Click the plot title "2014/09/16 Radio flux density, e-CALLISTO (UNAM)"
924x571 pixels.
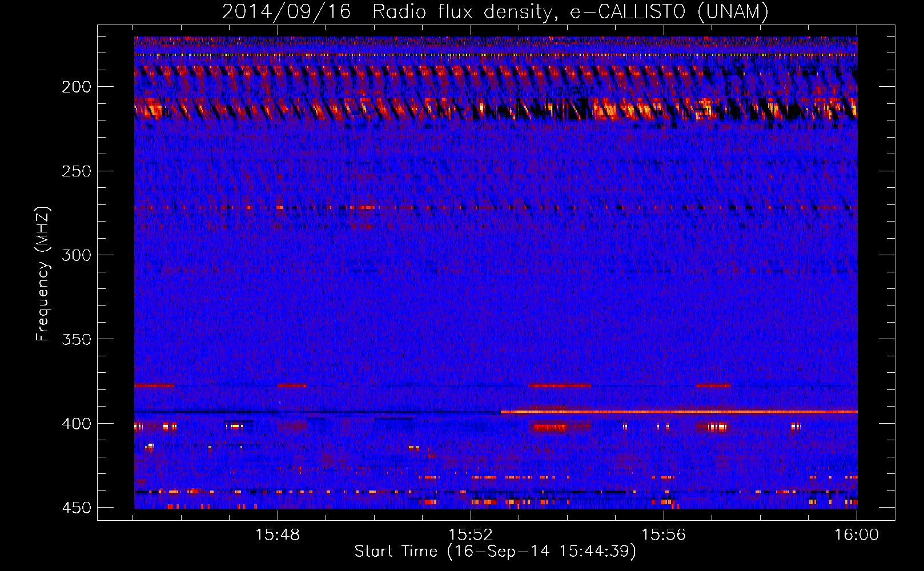click(495, 11)
